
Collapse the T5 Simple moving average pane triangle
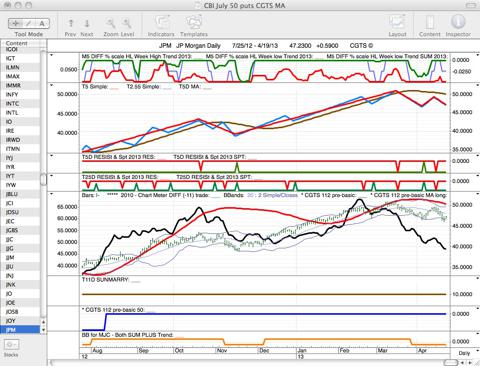[x=51, y=86]
